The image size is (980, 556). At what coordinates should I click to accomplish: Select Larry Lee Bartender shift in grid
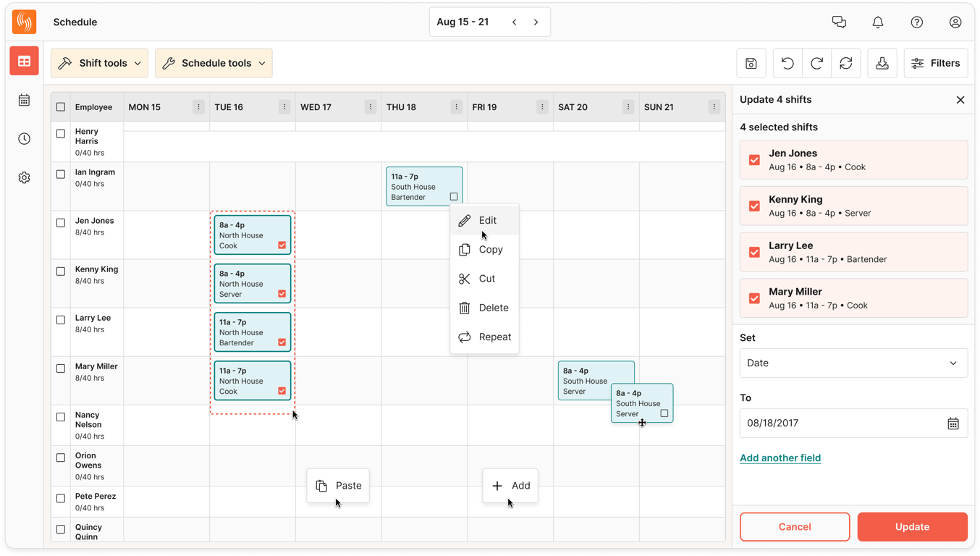click(253, 332)
